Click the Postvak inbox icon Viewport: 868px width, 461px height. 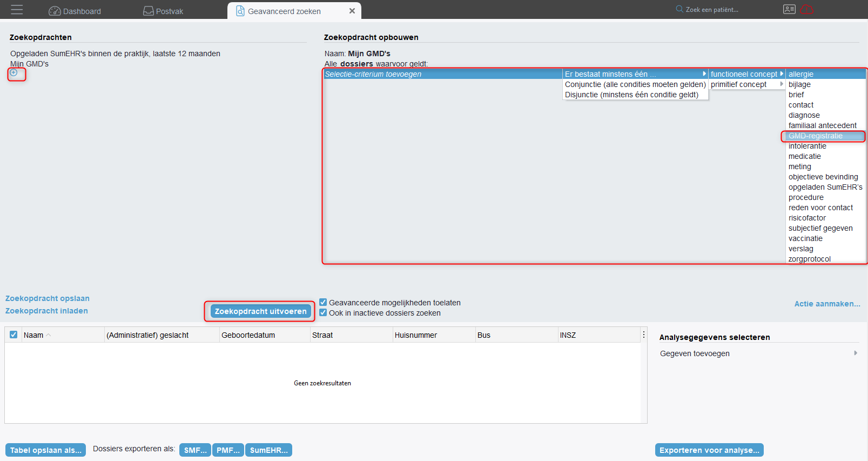(x=149, y=11)
